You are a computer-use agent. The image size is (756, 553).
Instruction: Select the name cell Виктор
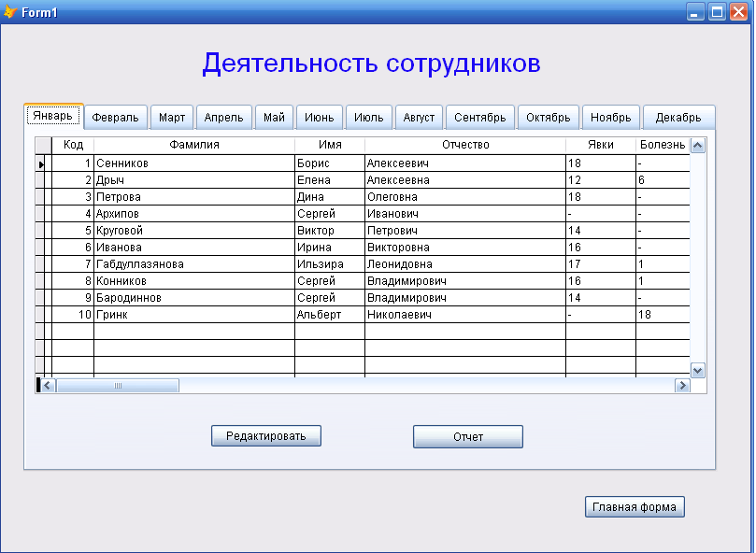[330, 231]
